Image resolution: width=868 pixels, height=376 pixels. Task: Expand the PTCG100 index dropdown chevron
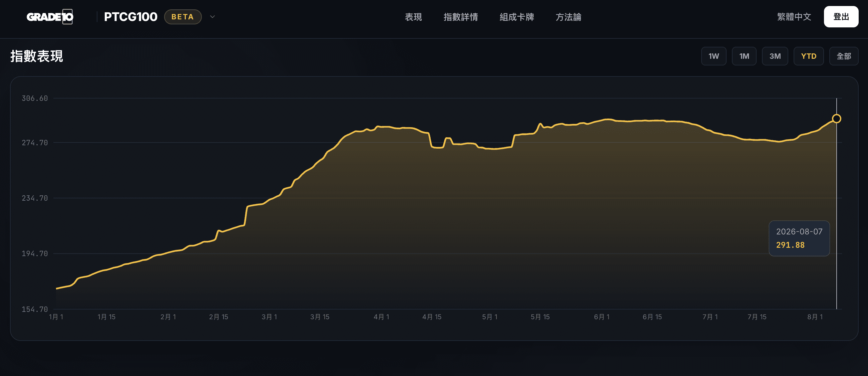pos(212,16)
